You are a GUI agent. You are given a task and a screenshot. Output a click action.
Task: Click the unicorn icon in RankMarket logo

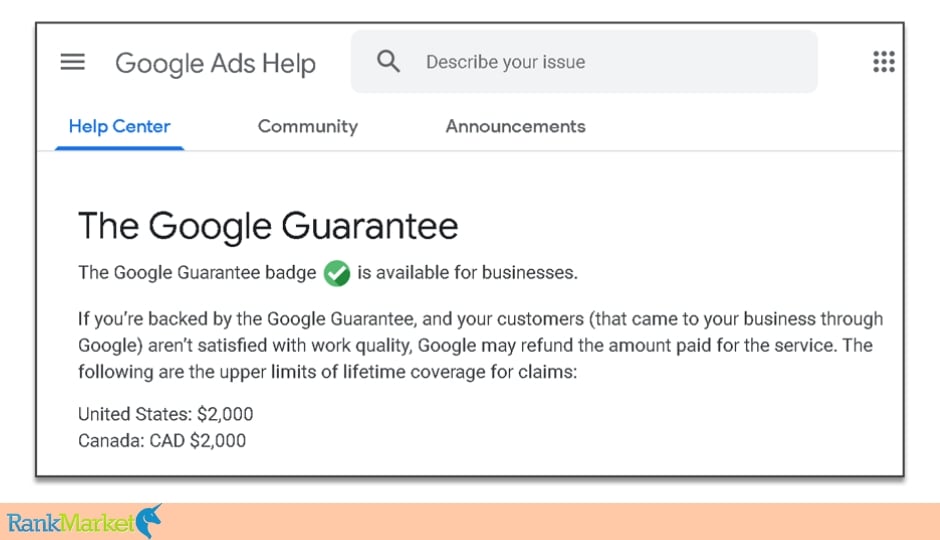point(149,521)
